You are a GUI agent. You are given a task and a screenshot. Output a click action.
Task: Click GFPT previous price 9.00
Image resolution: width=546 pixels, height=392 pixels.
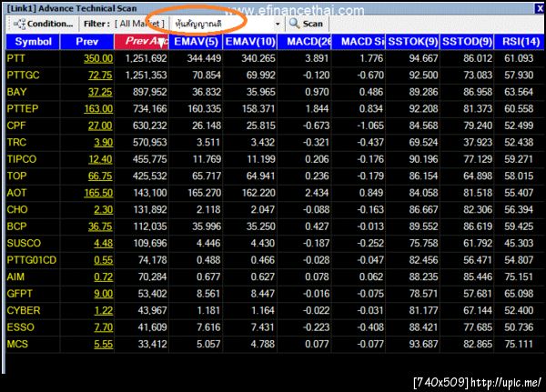(x=104, y=294)
